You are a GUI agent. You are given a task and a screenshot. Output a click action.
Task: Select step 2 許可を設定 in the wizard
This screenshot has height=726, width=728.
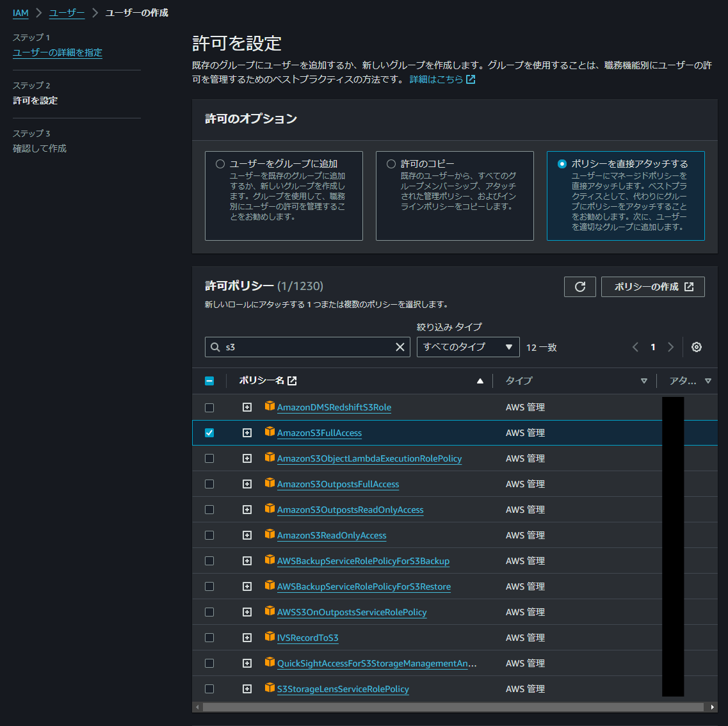point(35,101)
